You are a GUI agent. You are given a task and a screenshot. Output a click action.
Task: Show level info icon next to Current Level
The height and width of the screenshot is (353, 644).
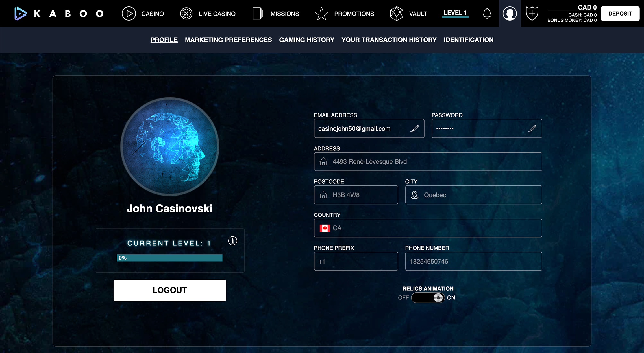point(232,241)
